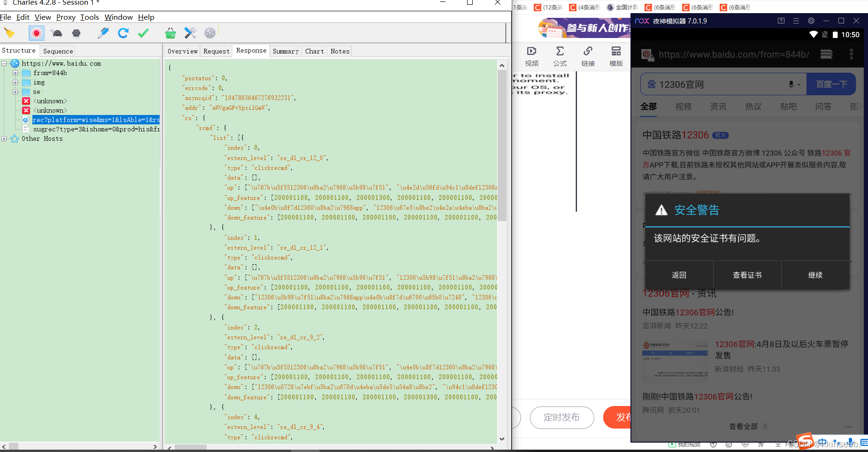Screen dimensions: 868x452
Task: Select the sugrec?type=3 request row
Action: (96, 129)
